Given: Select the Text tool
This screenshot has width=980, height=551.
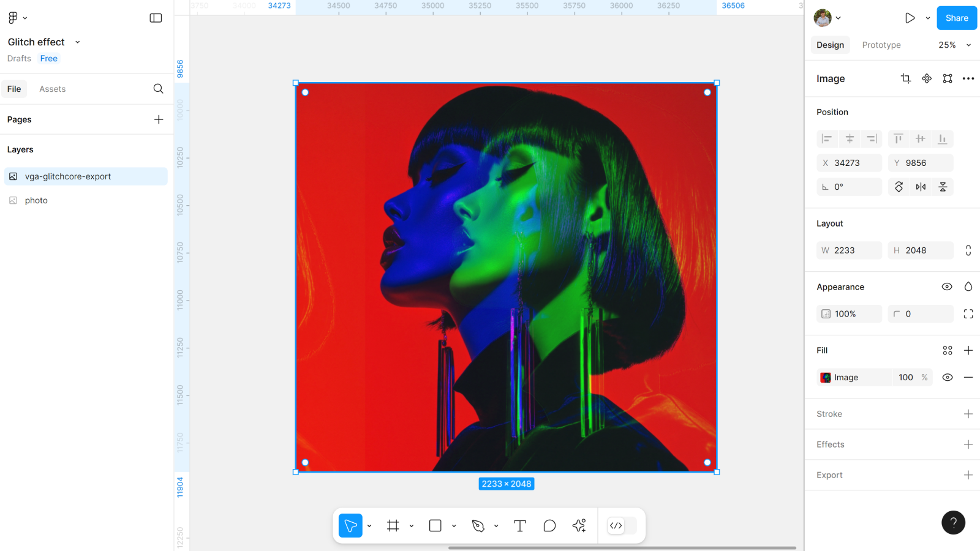Looking at the screenshot, I should coord(520,526).
